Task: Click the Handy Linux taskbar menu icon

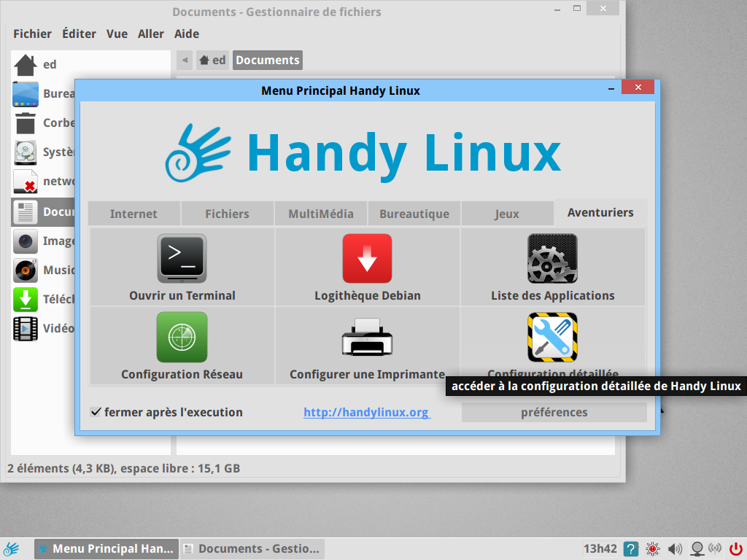Action: [x=12, y=549]
